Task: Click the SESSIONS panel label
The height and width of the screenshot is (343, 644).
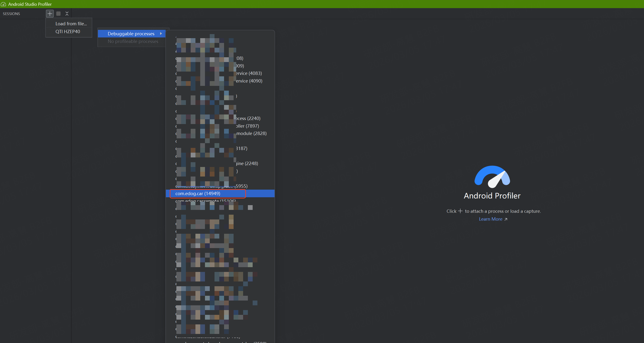Action: 11,14
